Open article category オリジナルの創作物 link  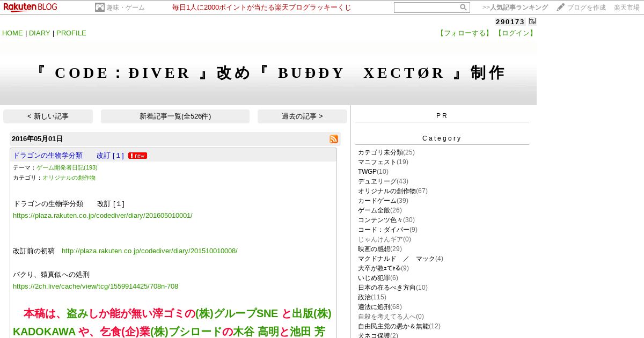69,178
